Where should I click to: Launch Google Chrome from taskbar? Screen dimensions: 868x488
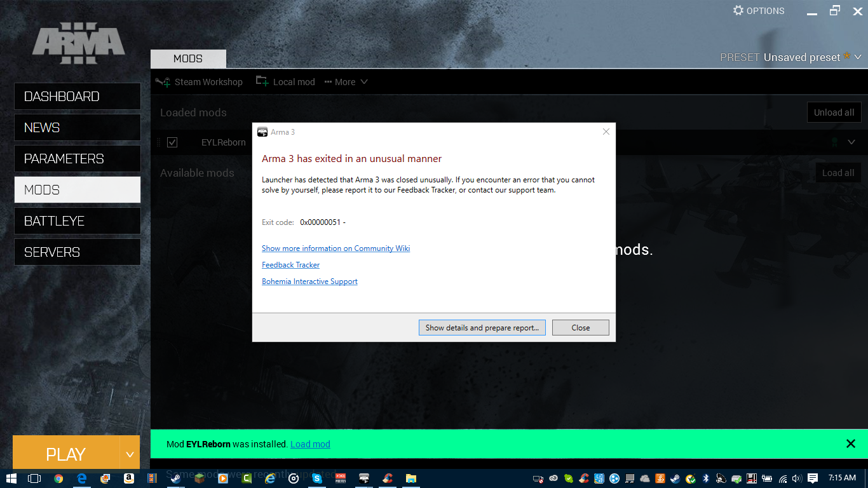[x=58, y=478]
